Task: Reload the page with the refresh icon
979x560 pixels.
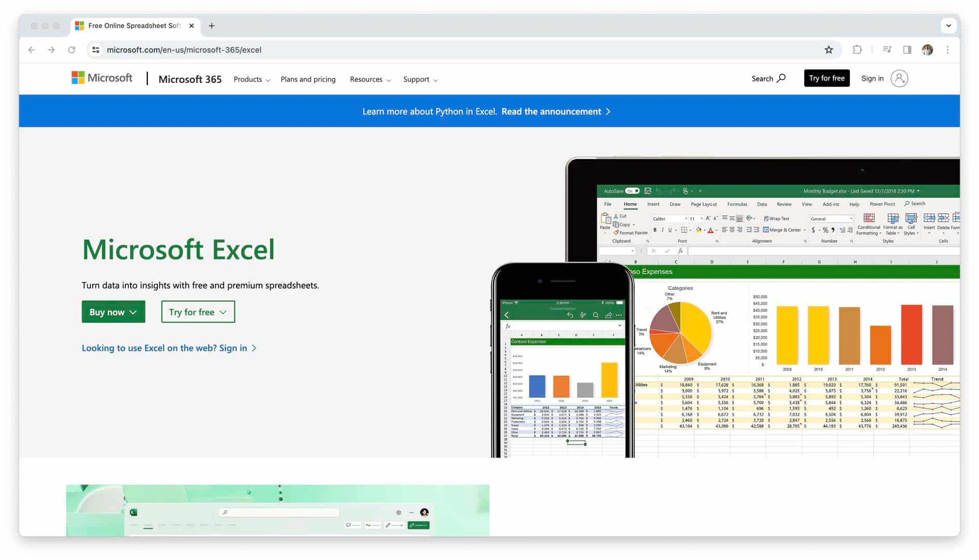Action: (x=72, y=50)
